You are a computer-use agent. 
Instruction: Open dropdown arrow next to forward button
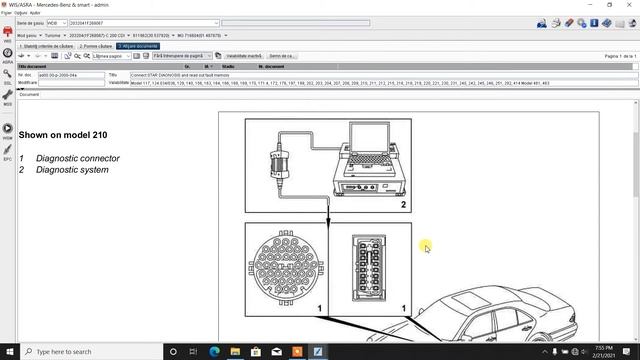(45, 56)
